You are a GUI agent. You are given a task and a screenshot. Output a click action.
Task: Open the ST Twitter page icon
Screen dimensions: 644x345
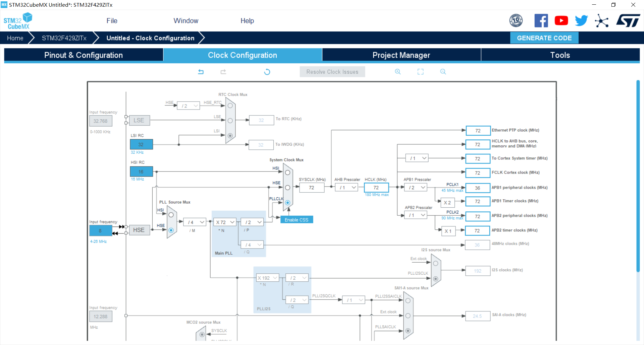(x=581, y=21)
